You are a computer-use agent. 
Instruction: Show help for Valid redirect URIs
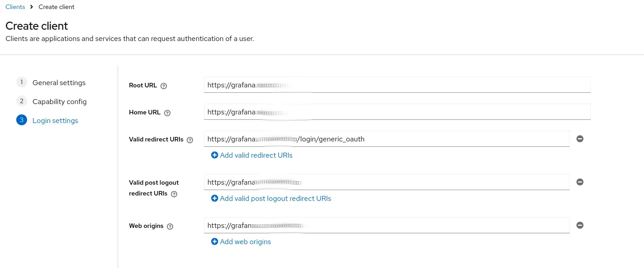pyautogui.click(x=190, y=140)
